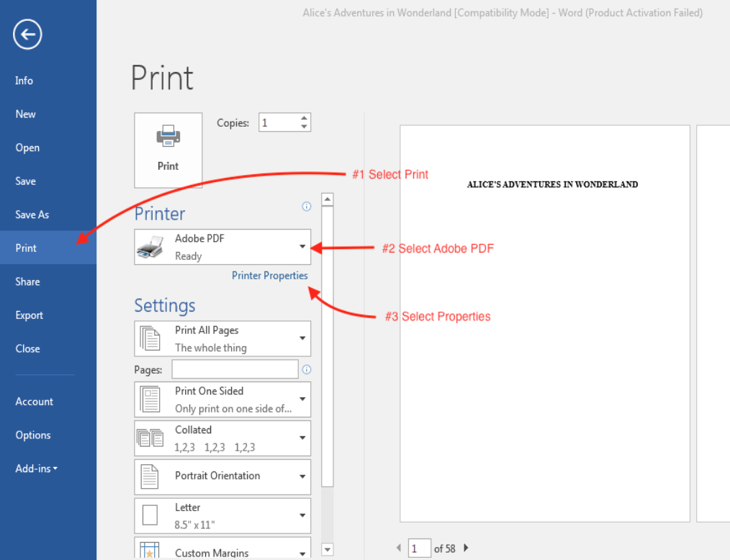Click the Copies number field
This screenshot has width=730, height=560.
[279, 122]
